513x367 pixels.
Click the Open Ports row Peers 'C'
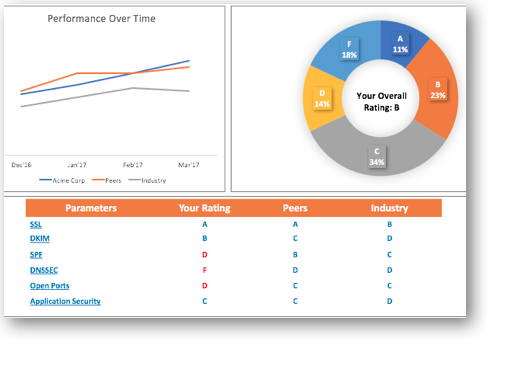pyautogui.click(x=295, y=286)
